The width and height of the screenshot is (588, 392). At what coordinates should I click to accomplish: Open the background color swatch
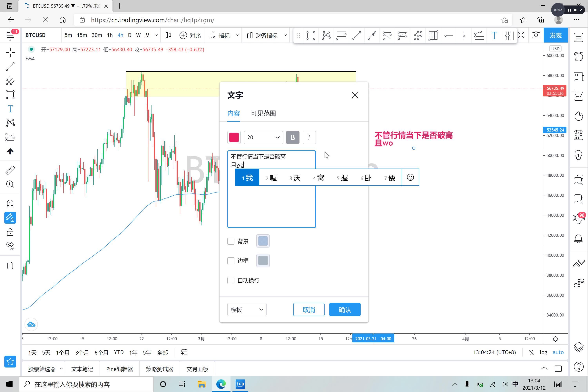pos(263,241)
